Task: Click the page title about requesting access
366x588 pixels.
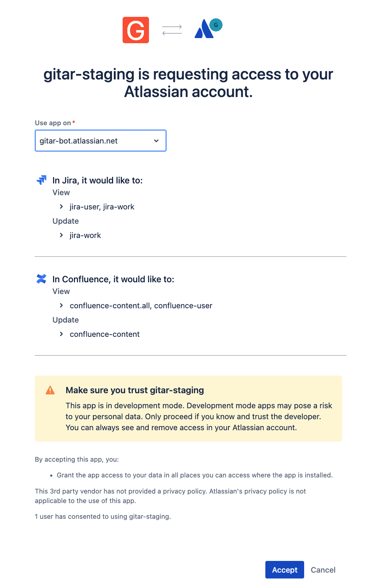Action: pos(188,83)
